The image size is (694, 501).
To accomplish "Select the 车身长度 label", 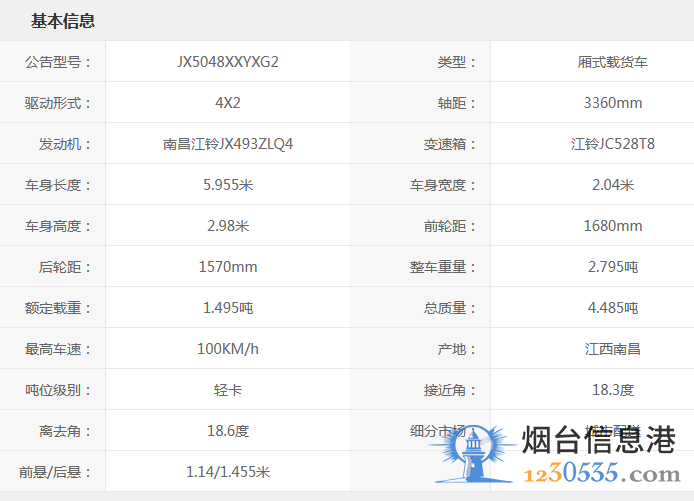I will click(58, 185).
